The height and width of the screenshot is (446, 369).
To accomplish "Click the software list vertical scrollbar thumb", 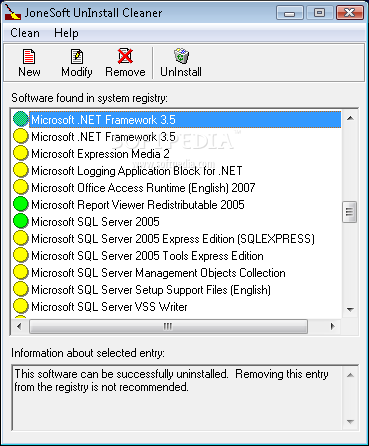I will tap(350, 212).
